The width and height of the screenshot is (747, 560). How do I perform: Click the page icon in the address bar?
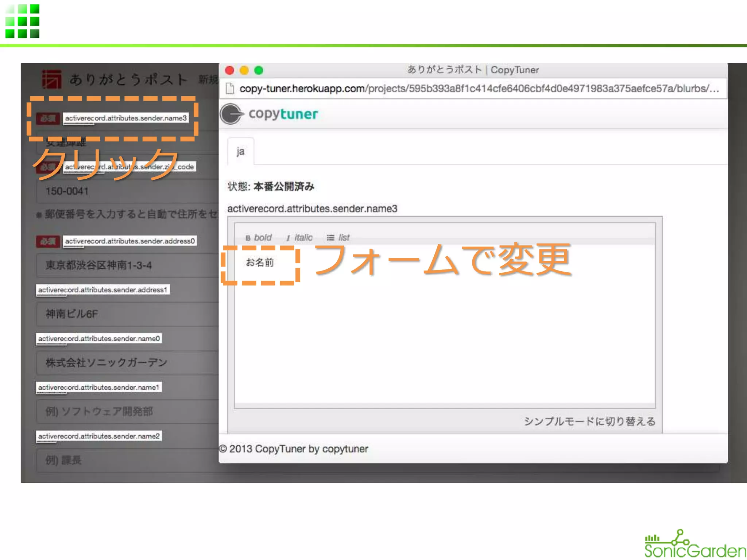230,88
